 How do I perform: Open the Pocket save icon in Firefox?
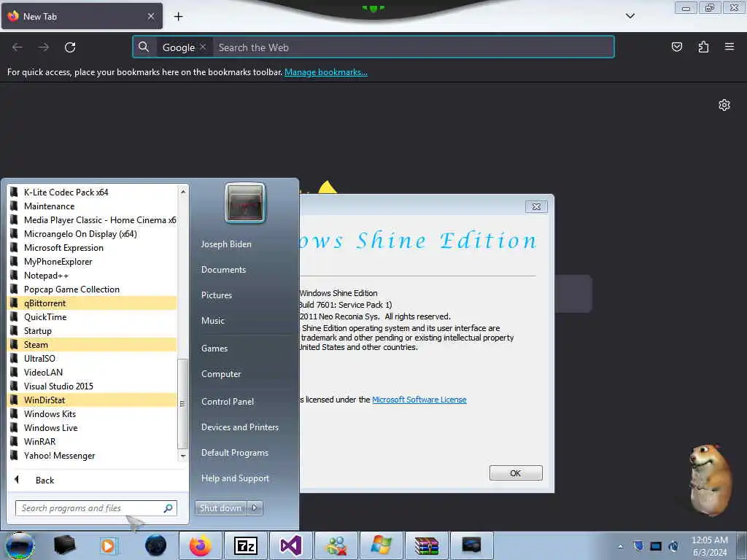coord(676,47)
